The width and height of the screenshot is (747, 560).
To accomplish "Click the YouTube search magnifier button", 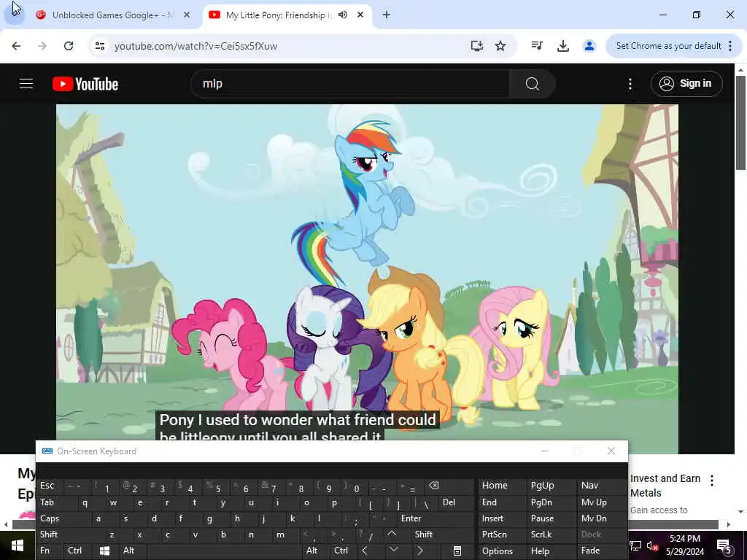I will (532, 84).
